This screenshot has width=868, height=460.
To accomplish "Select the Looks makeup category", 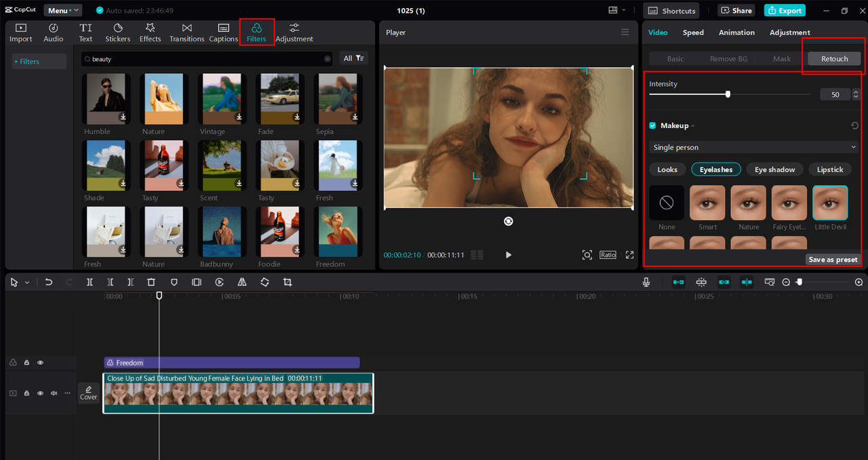I will click(x=667, y=169).
